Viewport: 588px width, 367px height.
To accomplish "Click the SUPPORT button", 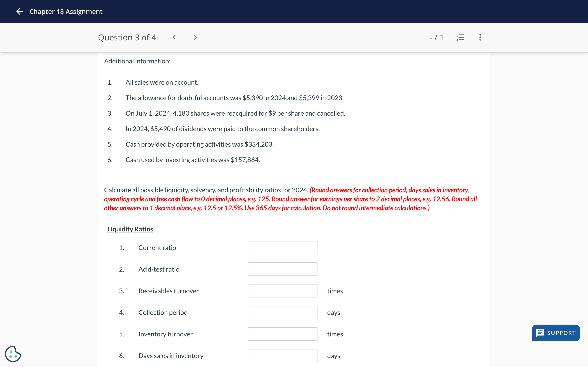I will pyautogui.click(x=556, y=333).
